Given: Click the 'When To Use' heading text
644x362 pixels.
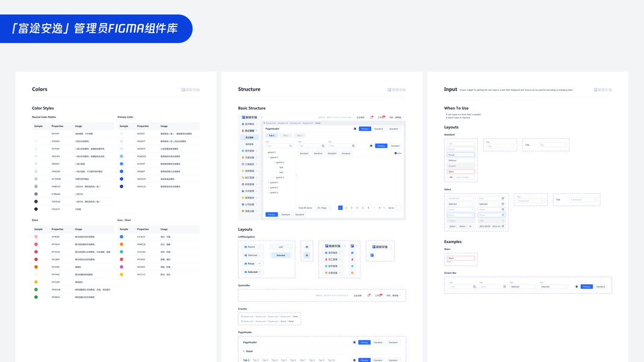Looking at the screenshot, I should 456,109.
